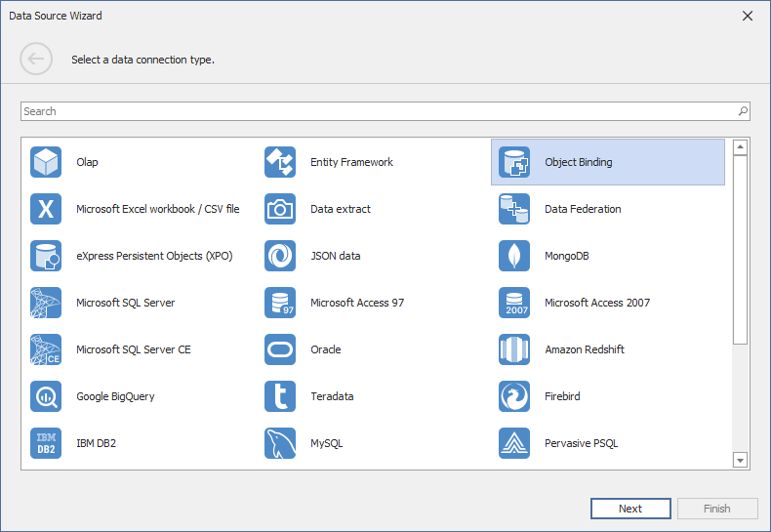Pick the MongoDB leaf icon
Viewport: 771px width, 532px height.
(514, 256)
